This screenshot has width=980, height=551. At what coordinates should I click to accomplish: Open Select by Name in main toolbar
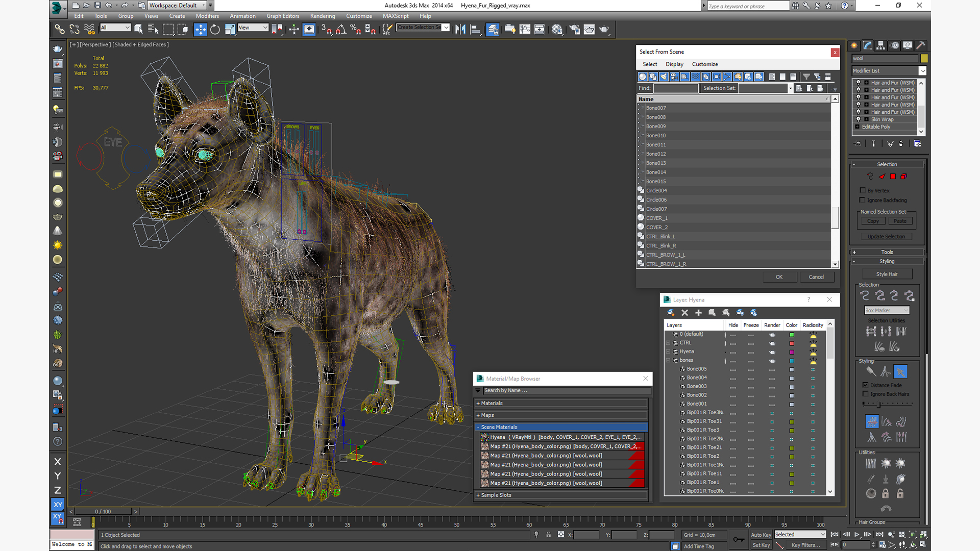[153, 29]
